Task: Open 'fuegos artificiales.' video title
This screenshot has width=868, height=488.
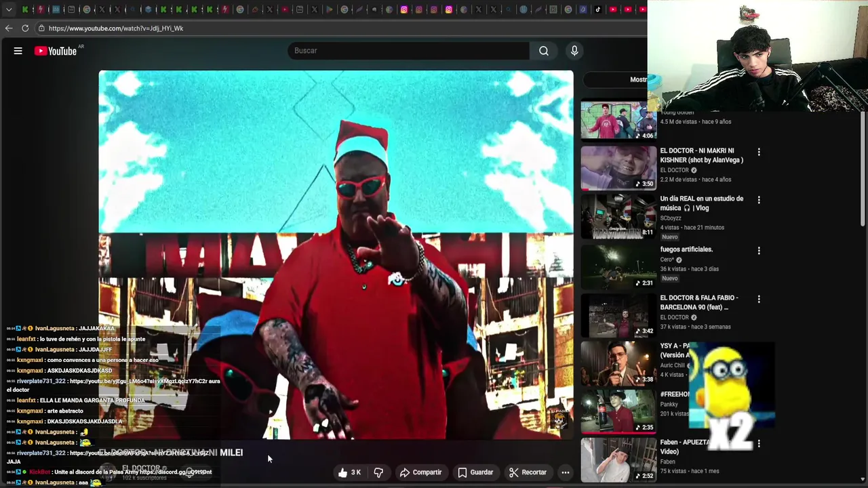Action: (686, 249)
